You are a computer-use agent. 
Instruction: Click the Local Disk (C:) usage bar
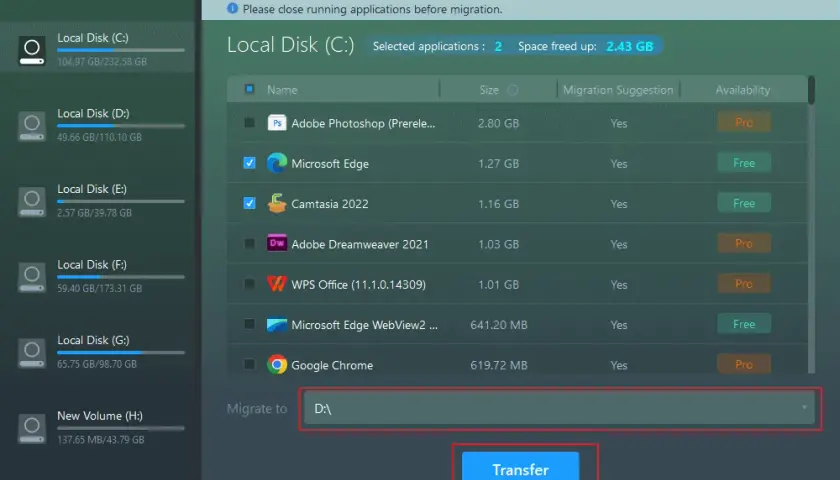[121, 50]
